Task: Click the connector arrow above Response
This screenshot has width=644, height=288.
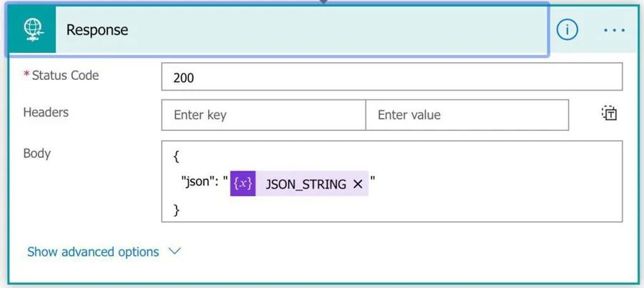Action: pyautogui.click(x=323, y=2)
